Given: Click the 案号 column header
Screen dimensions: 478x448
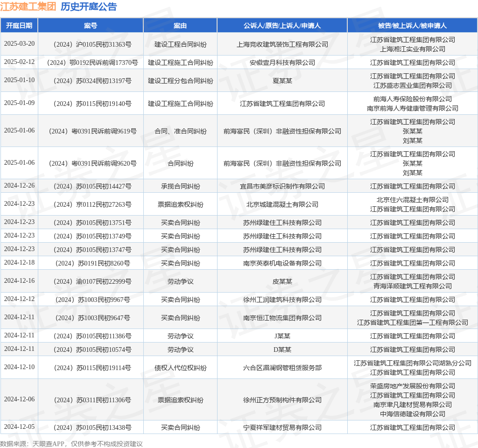Looking at the screenshot, I should 91,26.
